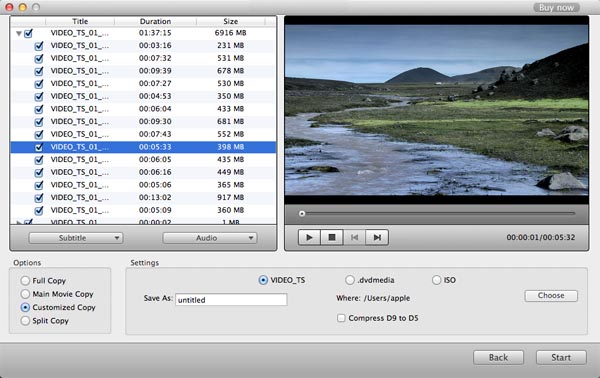Select the chapter row sized 678 MB
Viewport: 600px width, 378px height.
(x=143, y=71)
